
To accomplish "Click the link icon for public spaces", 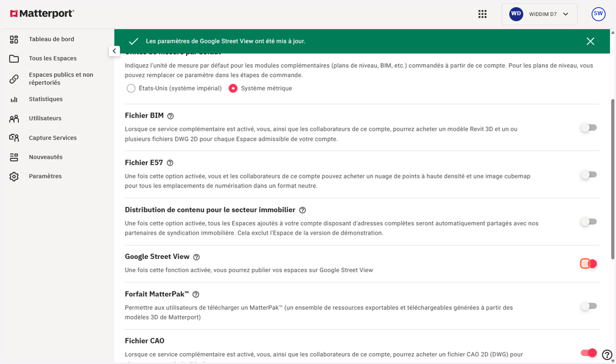I will tap(14, 79).
